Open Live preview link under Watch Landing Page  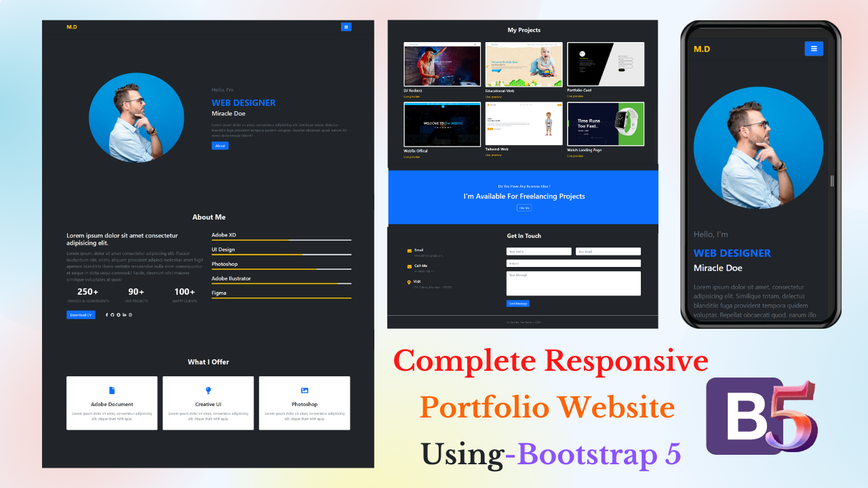(575, 157)
